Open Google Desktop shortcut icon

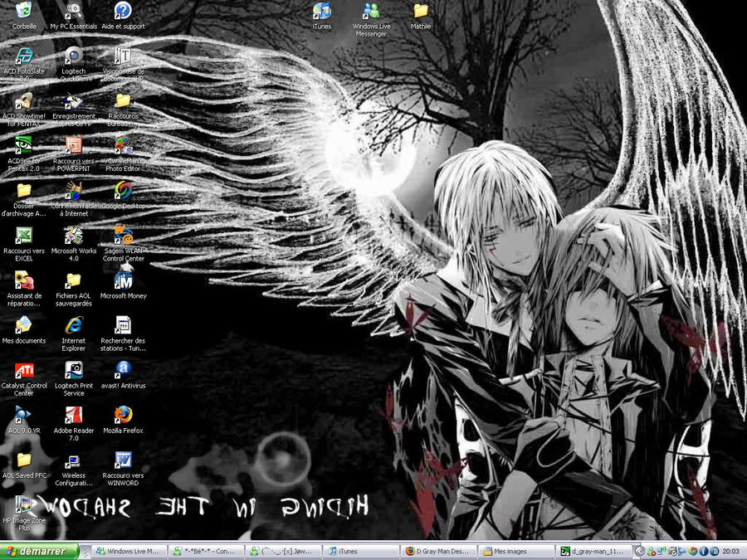123,195
